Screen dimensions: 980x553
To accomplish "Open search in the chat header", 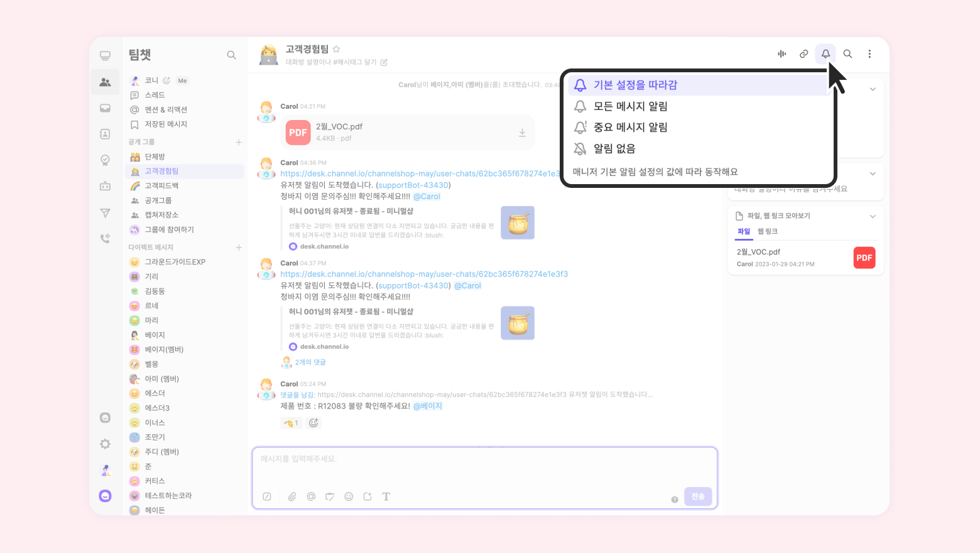I will point(847,54).
